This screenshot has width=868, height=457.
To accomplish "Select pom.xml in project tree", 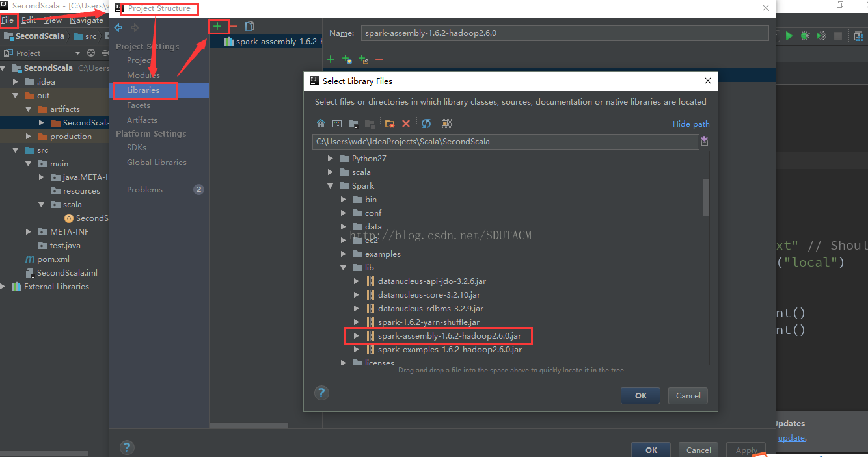I will click(x=53, y=259).
